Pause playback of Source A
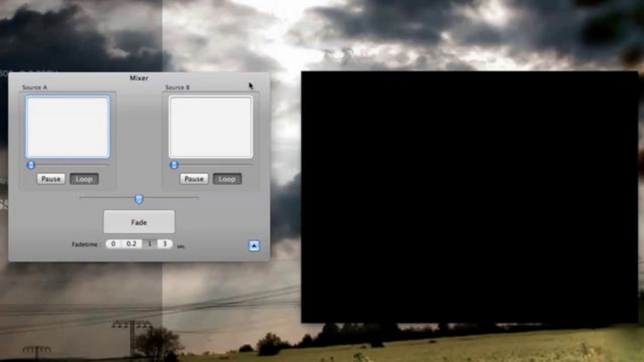The width and height of the screenshot is (644, 362). point(51,179)
